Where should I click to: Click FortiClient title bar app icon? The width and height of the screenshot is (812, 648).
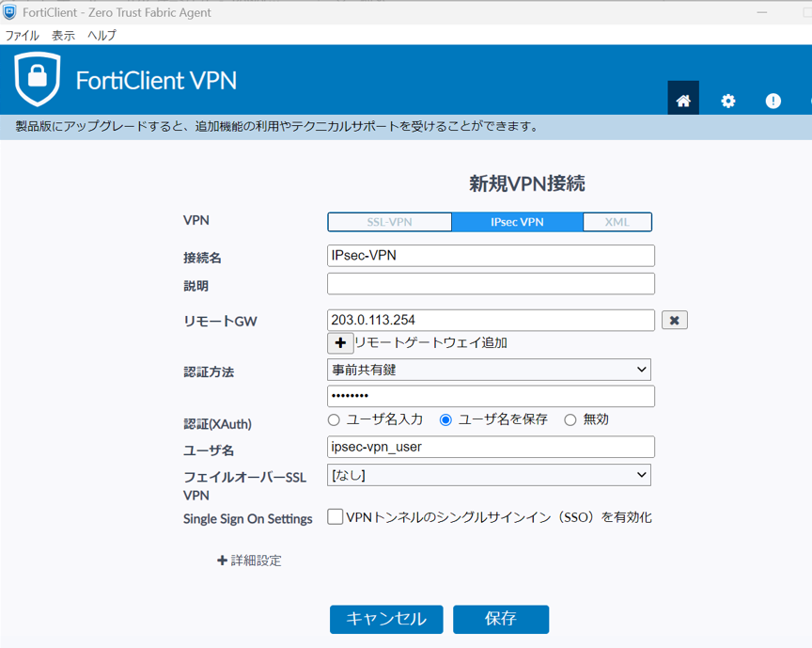point(9,12)
